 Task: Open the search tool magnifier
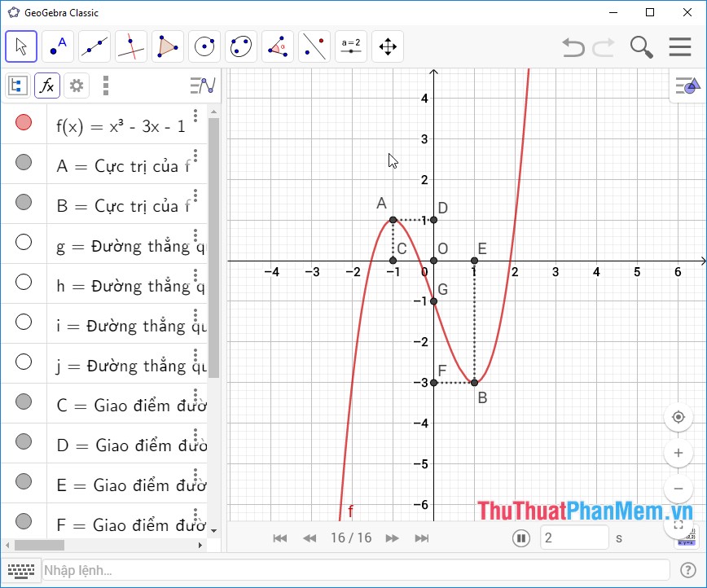[641, 47]
